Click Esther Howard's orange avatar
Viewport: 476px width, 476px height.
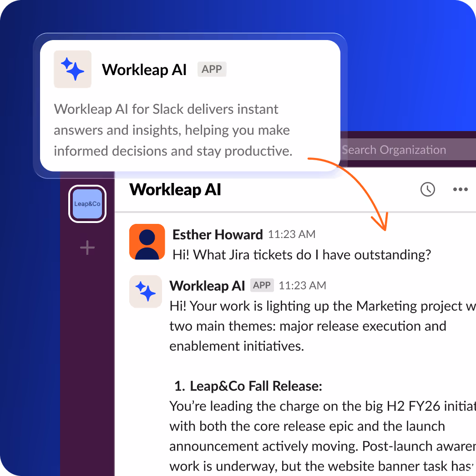147,242
